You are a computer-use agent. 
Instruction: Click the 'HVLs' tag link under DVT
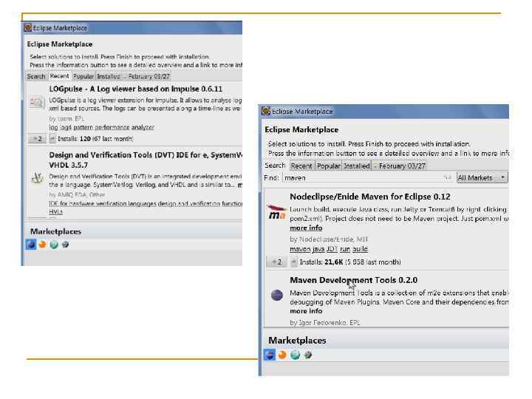coord(55,211)
